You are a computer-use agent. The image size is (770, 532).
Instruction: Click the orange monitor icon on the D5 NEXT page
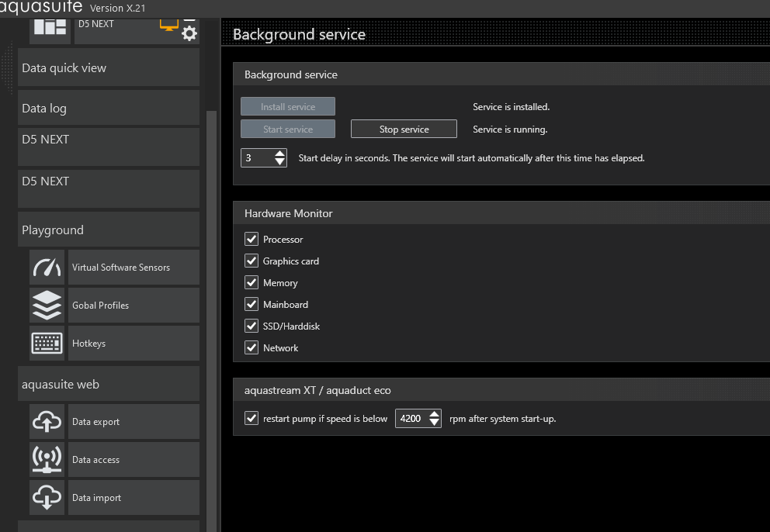(168, 23)
